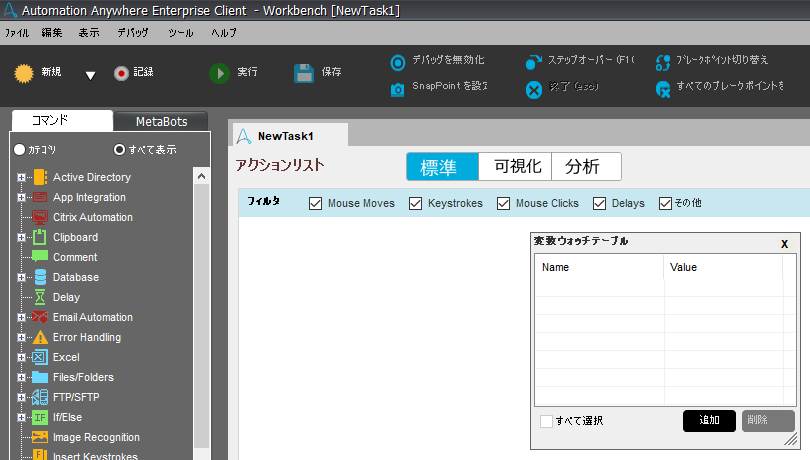The width and height of the screenshot is (810, 460).
Task: Switch to the コマンド tab
Action: (x=62, y=120)
